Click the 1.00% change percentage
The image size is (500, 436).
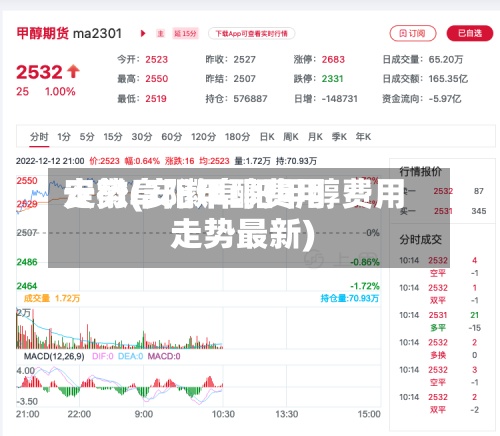60,92
